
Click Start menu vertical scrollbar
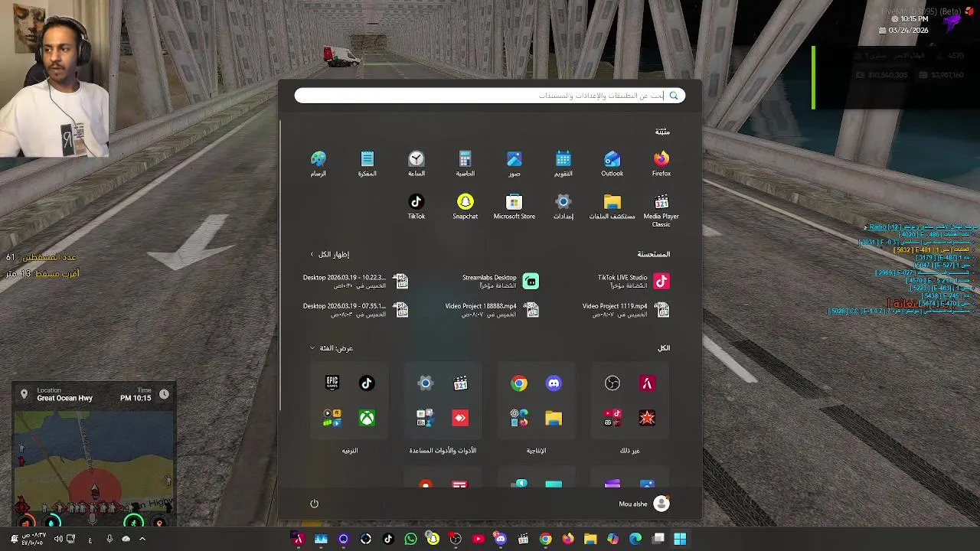pos(281,264)
